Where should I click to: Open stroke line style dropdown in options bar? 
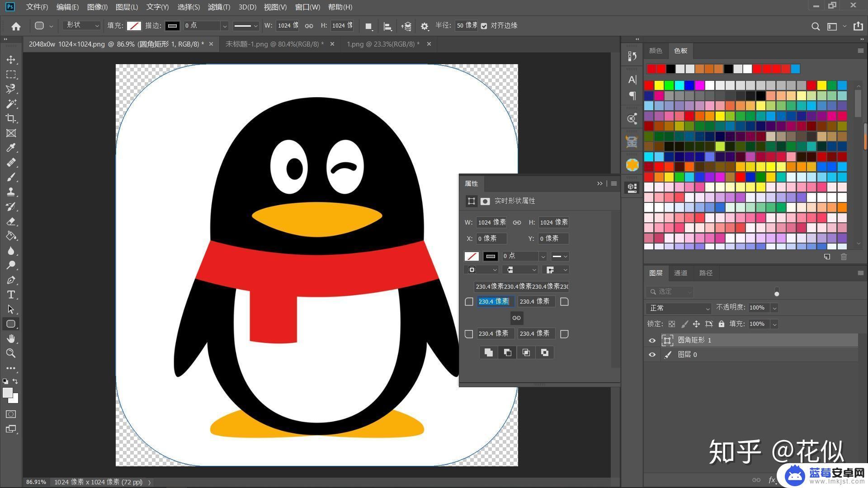pyautogui.click(x=246, y=26)
